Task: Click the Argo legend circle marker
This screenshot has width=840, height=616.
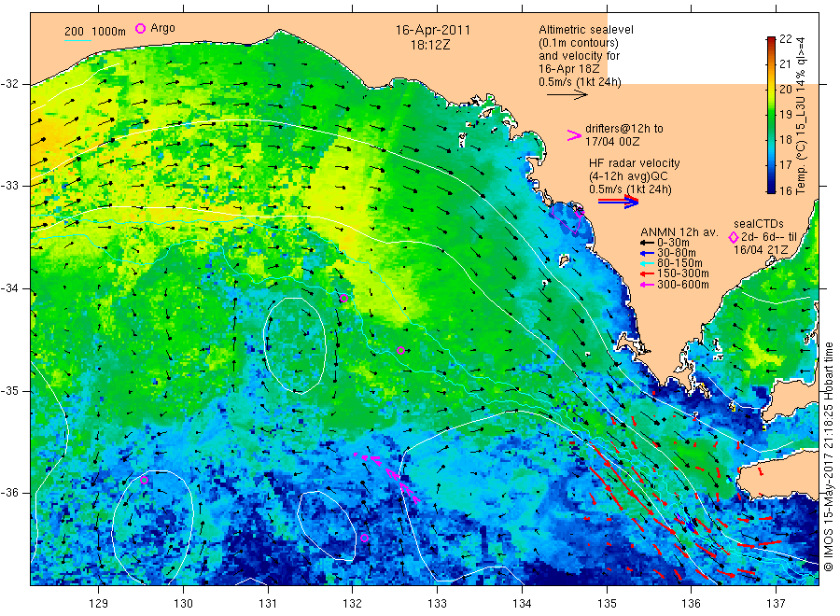Action: [x=140, y=28]
